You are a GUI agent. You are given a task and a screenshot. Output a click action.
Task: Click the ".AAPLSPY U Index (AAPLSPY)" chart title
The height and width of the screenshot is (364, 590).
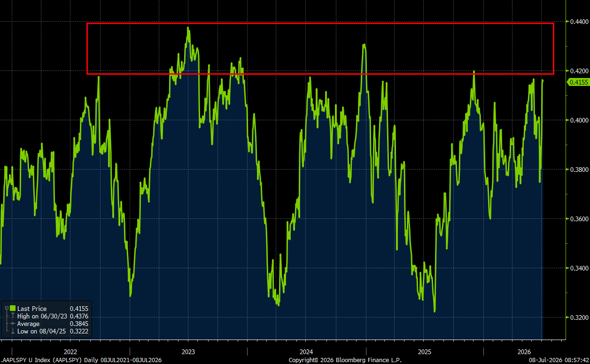pos(41,360)
